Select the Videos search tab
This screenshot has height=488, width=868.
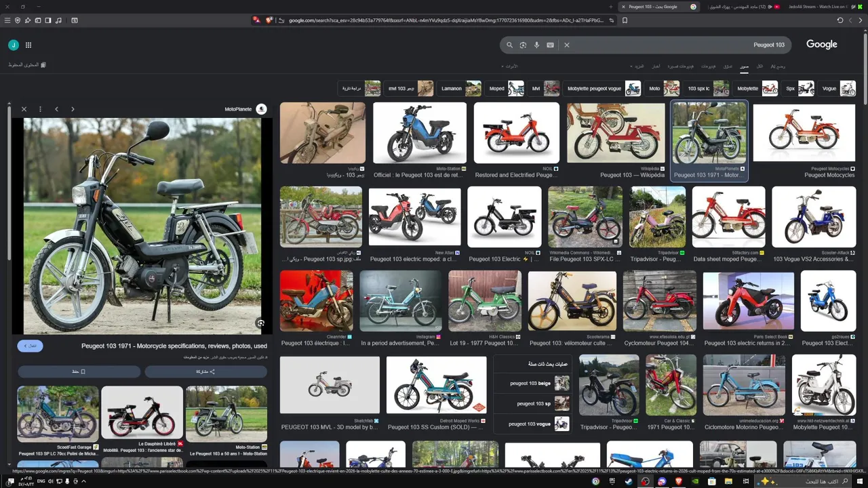[709, 66]
